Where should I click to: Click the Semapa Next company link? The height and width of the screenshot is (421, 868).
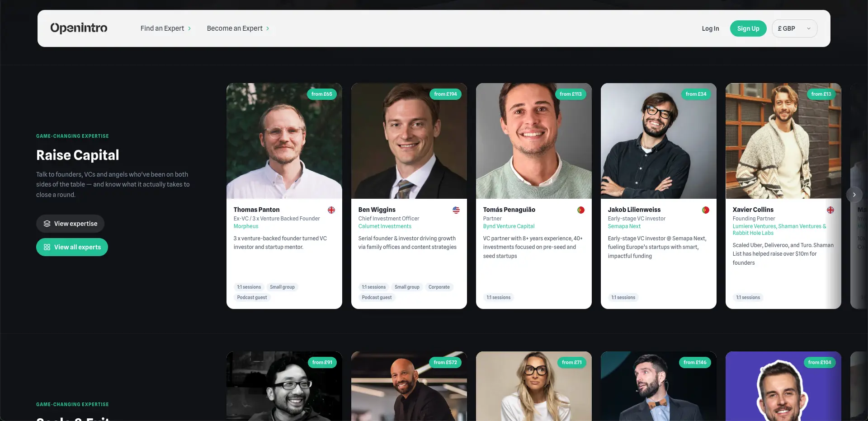[x=624, y=226]
